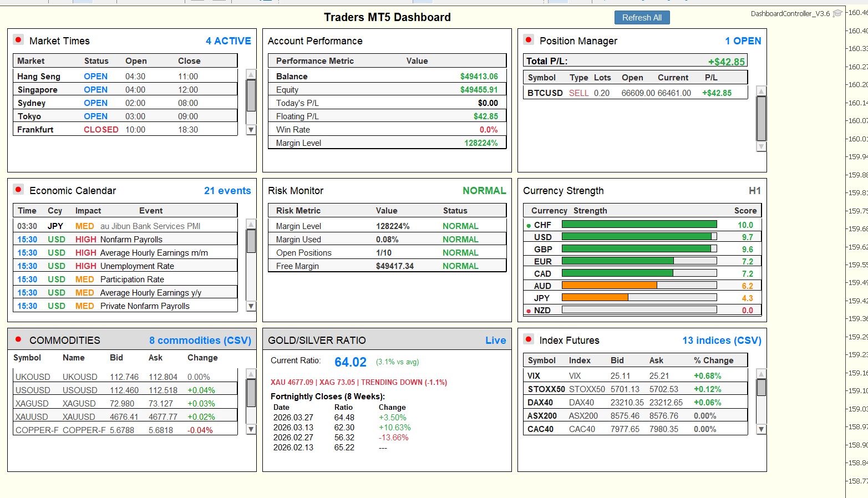Click the Index Futures scroll up arrow
This screenshot has width=868, height=498.
[x=762, y=374]
